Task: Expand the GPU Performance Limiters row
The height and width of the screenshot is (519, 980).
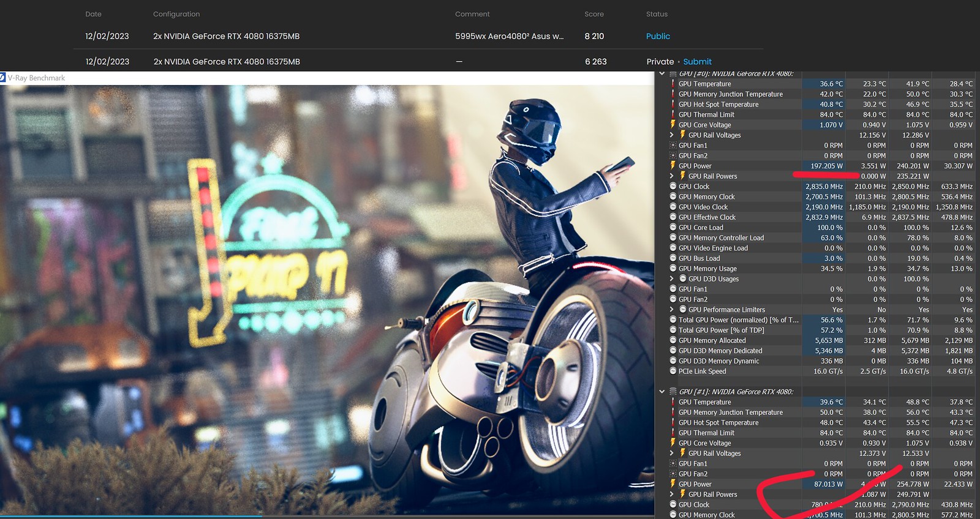Action: pyautogui.click(x=672, y=310)
